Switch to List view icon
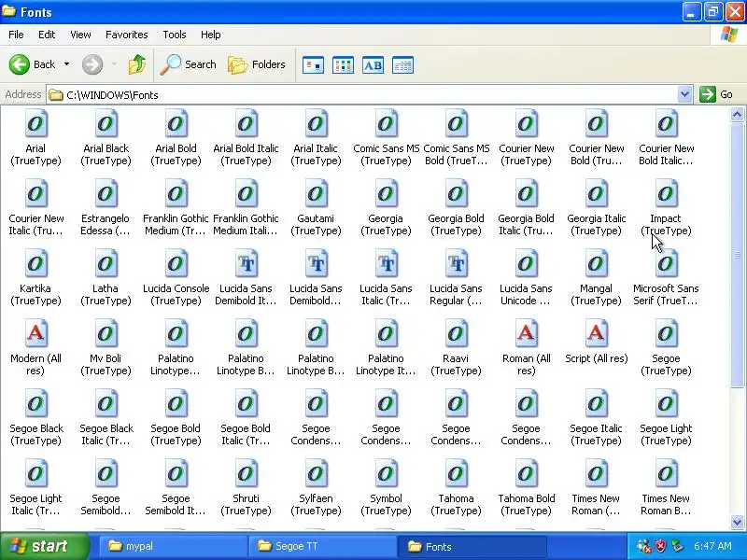 click(x=343, y=65)
